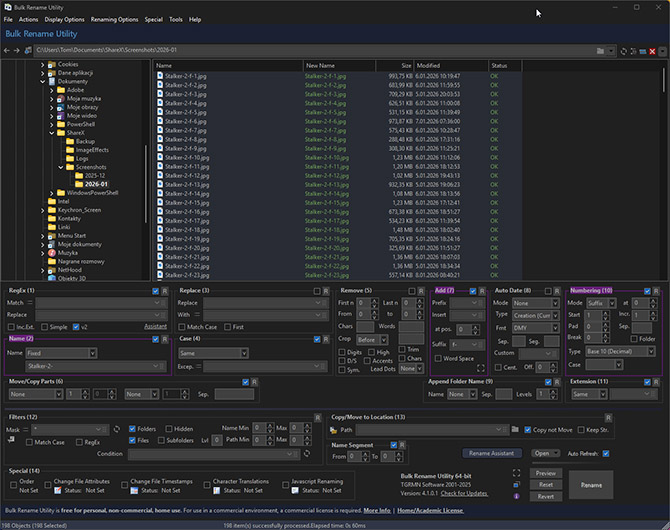Click the Javascript Renaming status icon
This screenshot has height=530, width=670.
(296, 489)
